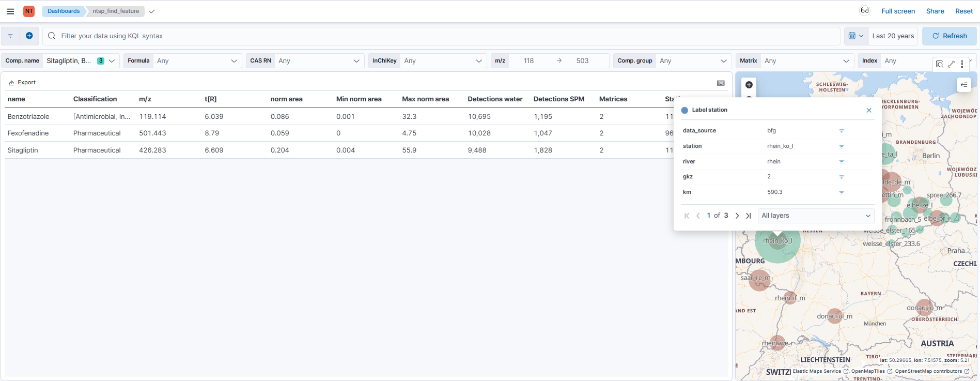Open the filter options menu icon

click(10, 36)
